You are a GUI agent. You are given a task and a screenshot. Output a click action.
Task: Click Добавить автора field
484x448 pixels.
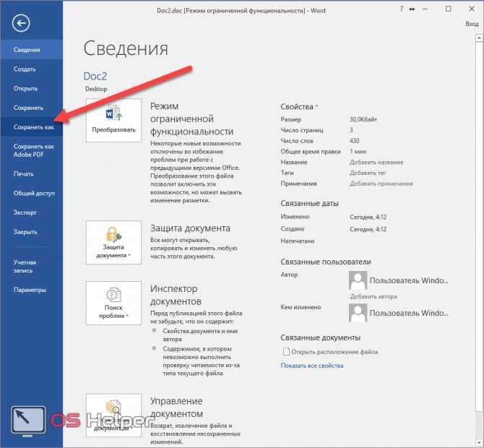click(373, 296)
